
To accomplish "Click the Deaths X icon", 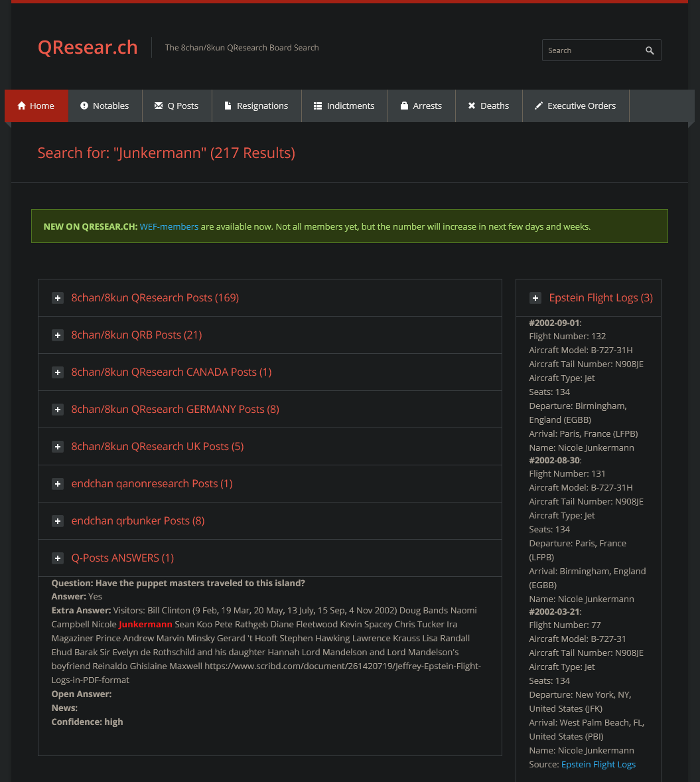I will point(472,106).
